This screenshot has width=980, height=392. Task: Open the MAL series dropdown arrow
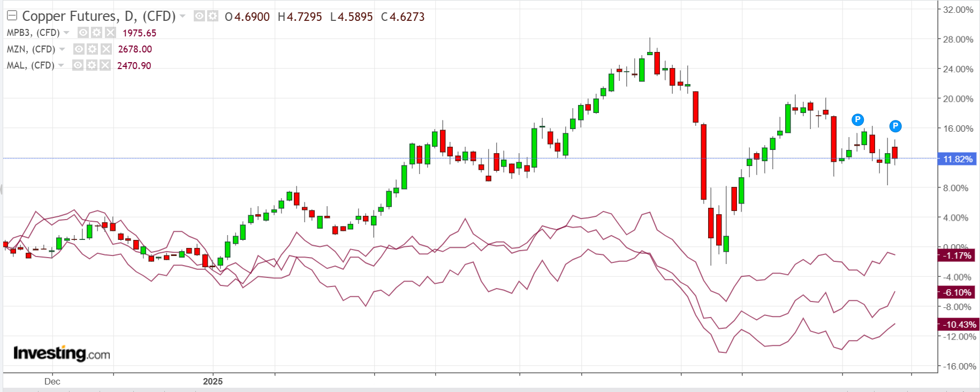(61, 65)
